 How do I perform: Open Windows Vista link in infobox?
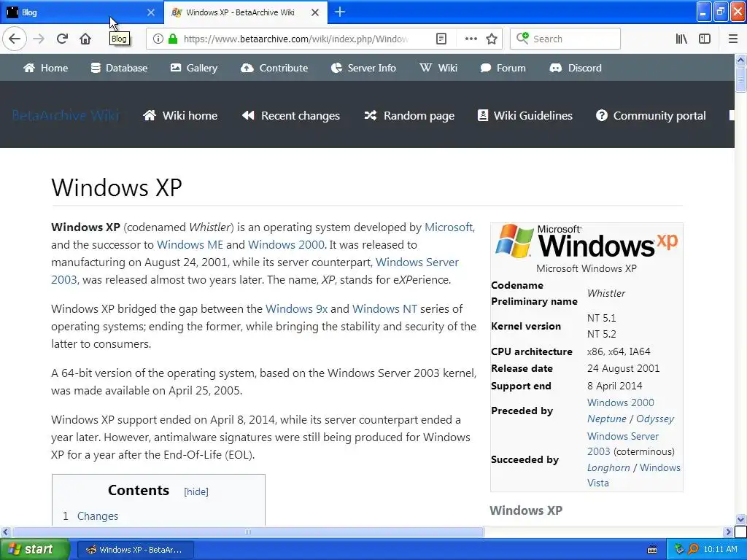point(659,467)
